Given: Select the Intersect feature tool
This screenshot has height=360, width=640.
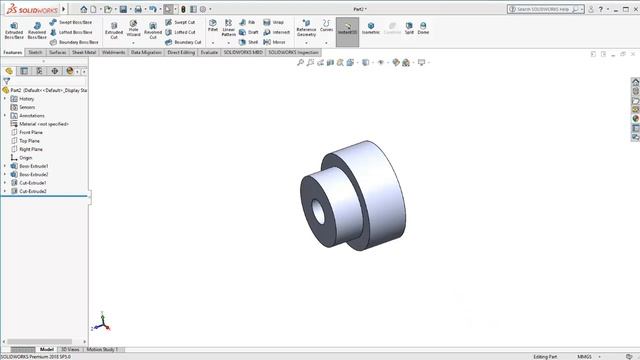Looking at the screenshot, I should [x=276, y=32].
